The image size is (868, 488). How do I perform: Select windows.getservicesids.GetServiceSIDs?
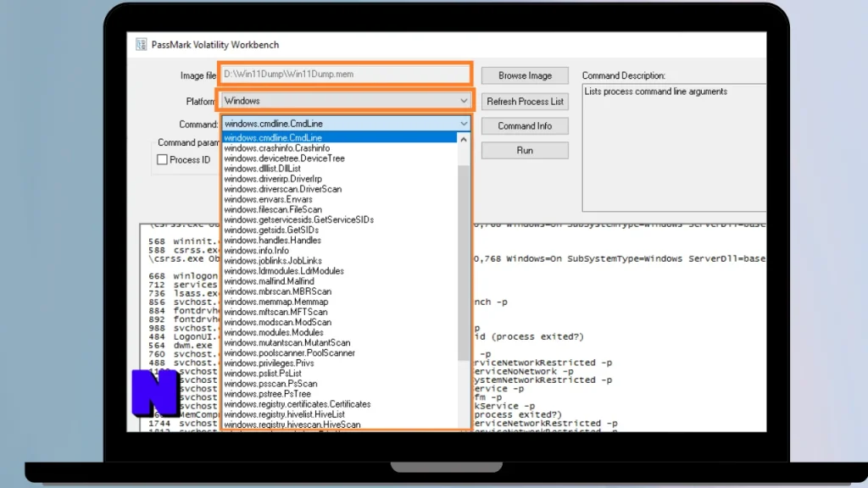pos(340,219)
